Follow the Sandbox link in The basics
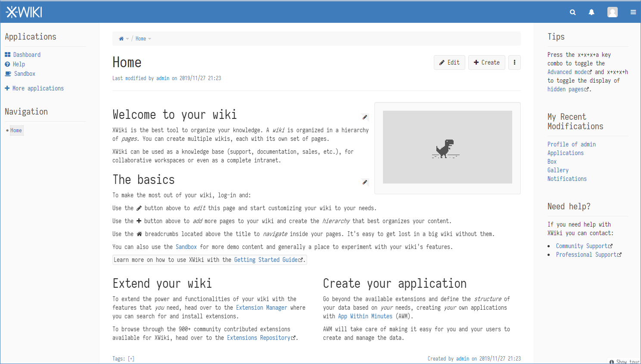 point(186,247)
